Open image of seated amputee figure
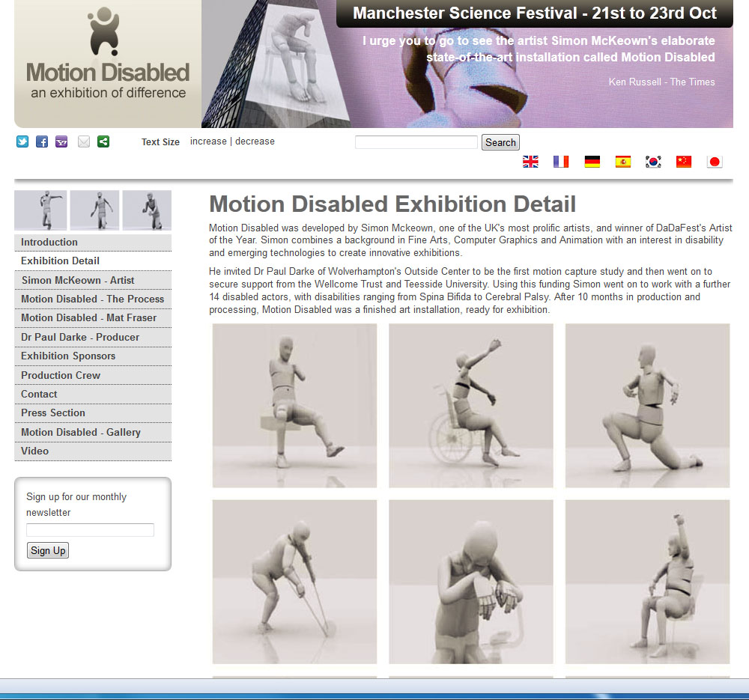Image resolution: width=749 pixels, height=700 pixels. point(294,405)
